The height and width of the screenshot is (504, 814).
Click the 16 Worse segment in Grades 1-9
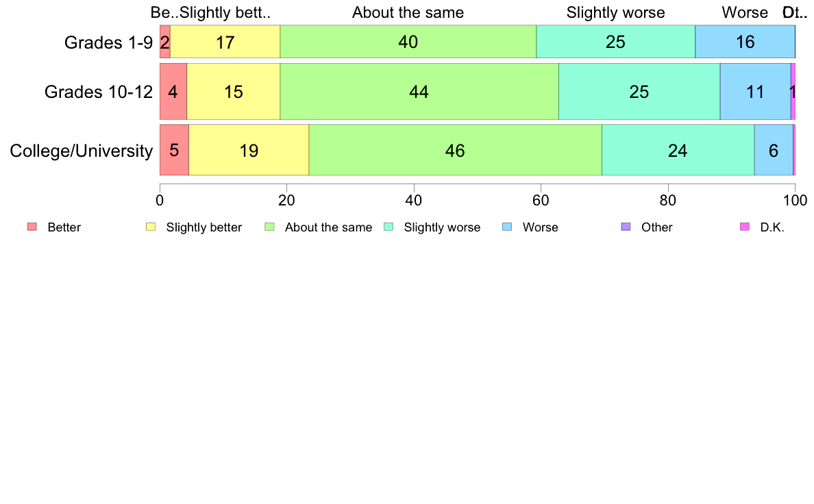coord(745,42)
